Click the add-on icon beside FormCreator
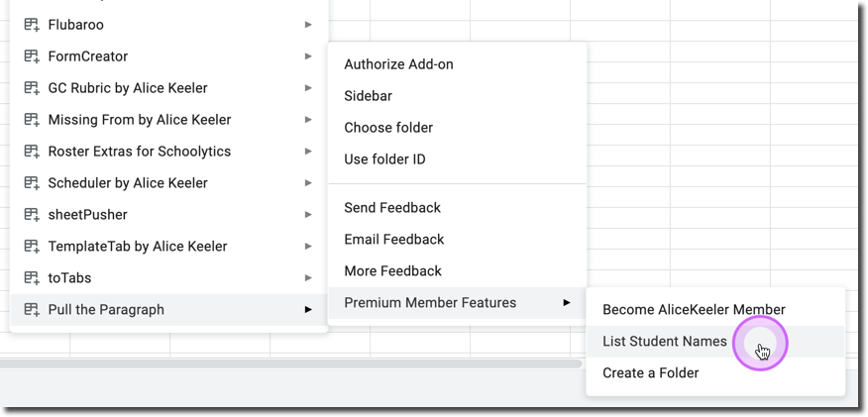This screenshot has height=417, width=868. tap(32, 56)
